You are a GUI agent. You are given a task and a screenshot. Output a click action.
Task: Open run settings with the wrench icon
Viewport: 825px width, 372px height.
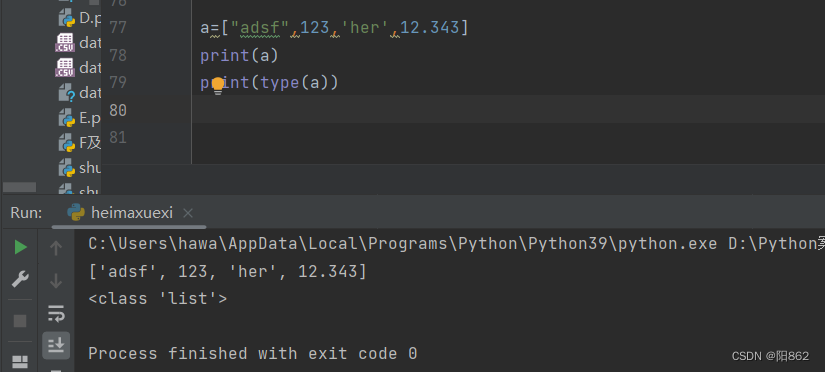(20, 279)
